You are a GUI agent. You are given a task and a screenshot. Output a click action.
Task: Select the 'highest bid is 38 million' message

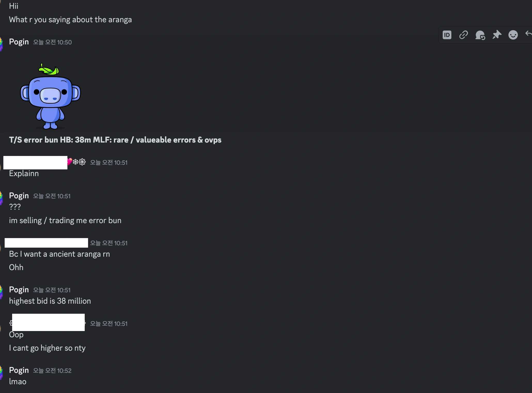pos(50,301)
